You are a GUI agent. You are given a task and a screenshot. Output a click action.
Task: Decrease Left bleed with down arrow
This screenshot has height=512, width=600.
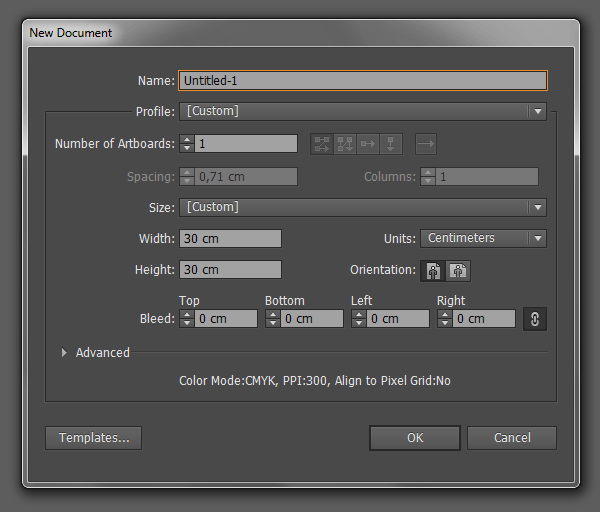click(359, 323)
